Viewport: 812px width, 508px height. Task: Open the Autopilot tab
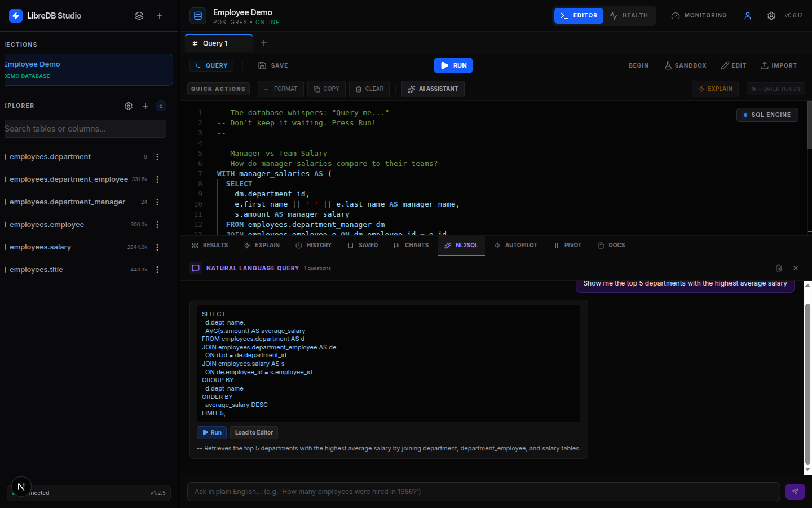pos(515,246)
